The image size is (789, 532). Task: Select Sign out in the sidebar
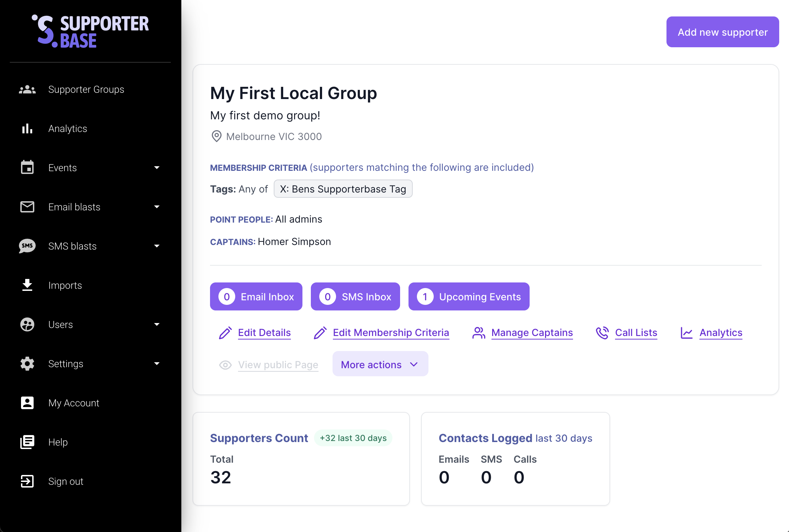point(90,481)
